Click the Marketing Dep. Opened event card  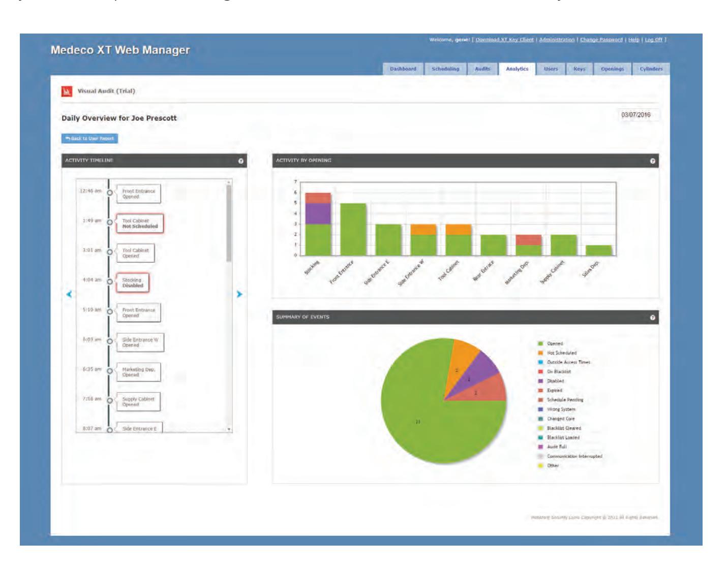[x=138, y=372]
